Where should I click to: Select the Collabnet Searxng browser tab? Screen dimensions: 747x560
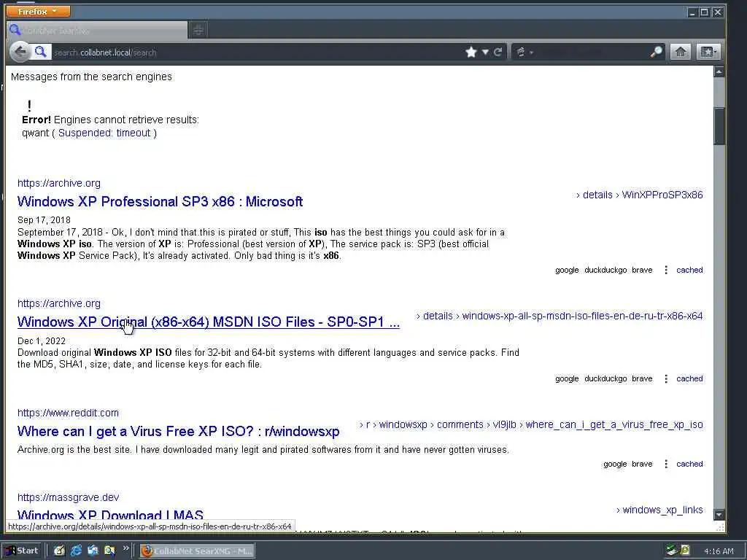coord(97,31)
